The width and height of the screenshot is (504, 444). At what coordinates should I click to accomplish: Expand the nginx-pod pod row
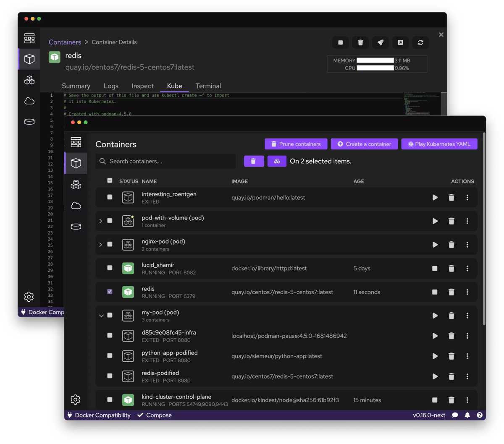(x=100, y=244)
